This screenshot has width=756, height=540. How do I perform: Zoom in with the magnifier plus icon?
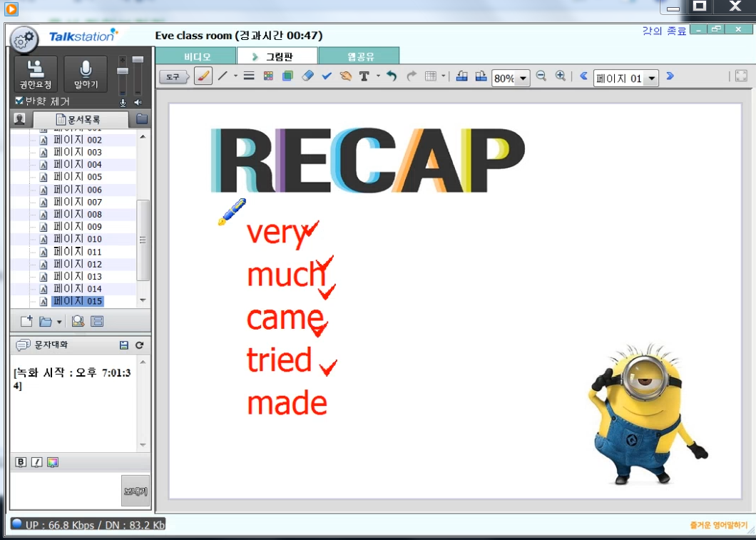point(561,76)
